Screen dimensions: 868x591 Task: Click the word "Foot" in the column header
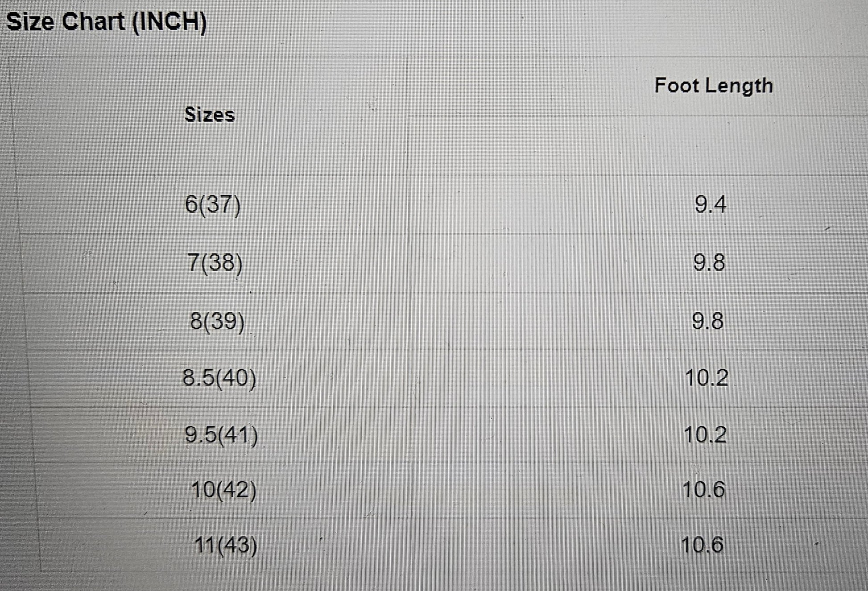676,85
